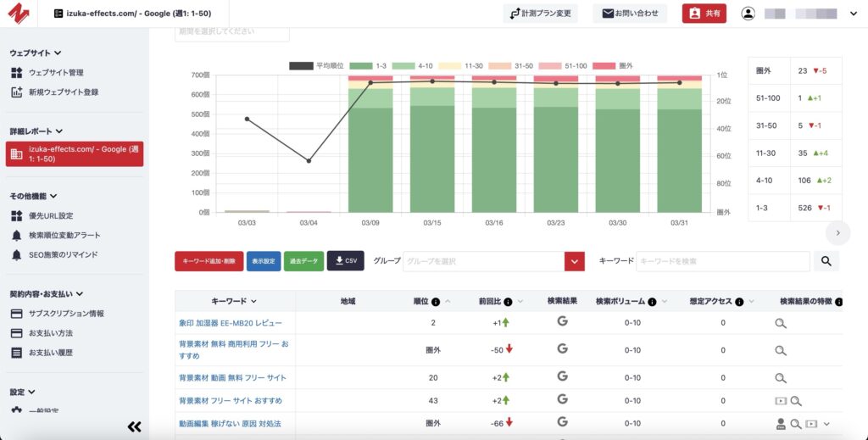
Task: Click the キーワード search input field
Action: pos(722,261)
